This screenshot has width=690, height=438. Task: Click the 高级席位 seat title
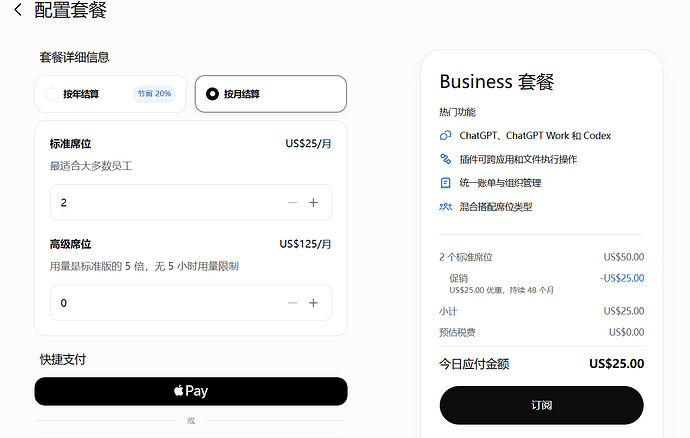(x=70, y=244)
